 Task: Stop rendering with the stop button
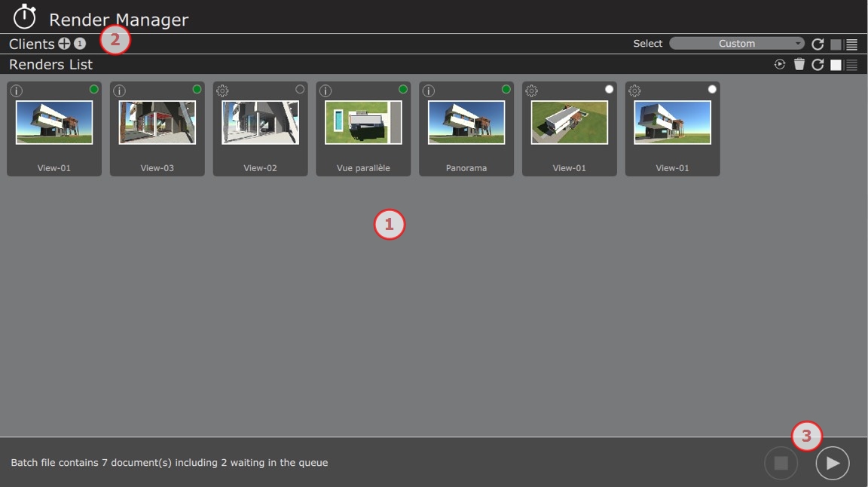tap(781, 463)
